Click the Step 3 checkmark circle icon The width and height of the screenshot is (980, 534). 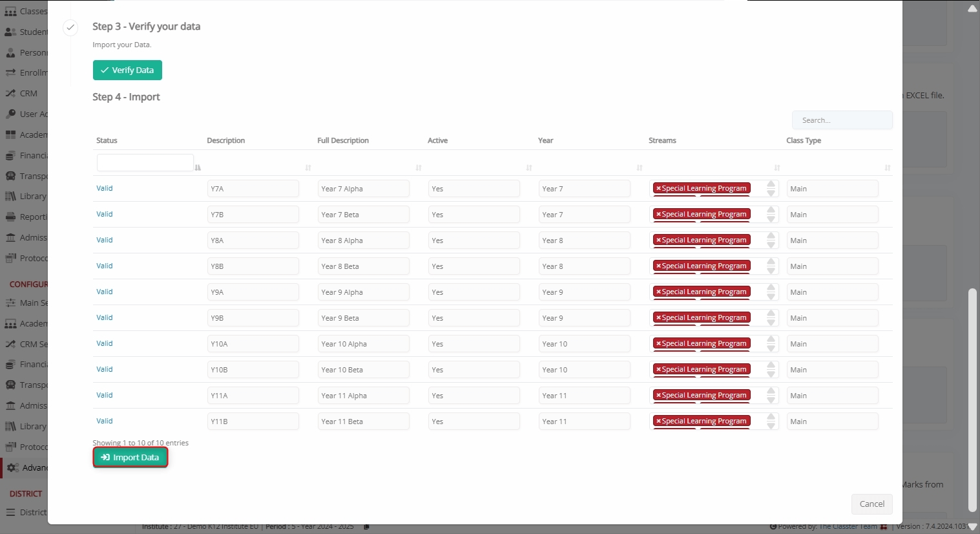70,27
